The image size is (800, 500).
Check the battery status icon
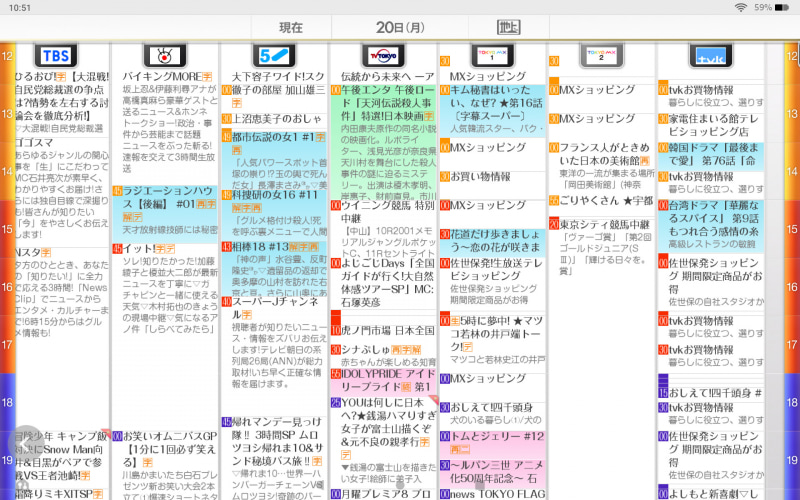(782, 8)
